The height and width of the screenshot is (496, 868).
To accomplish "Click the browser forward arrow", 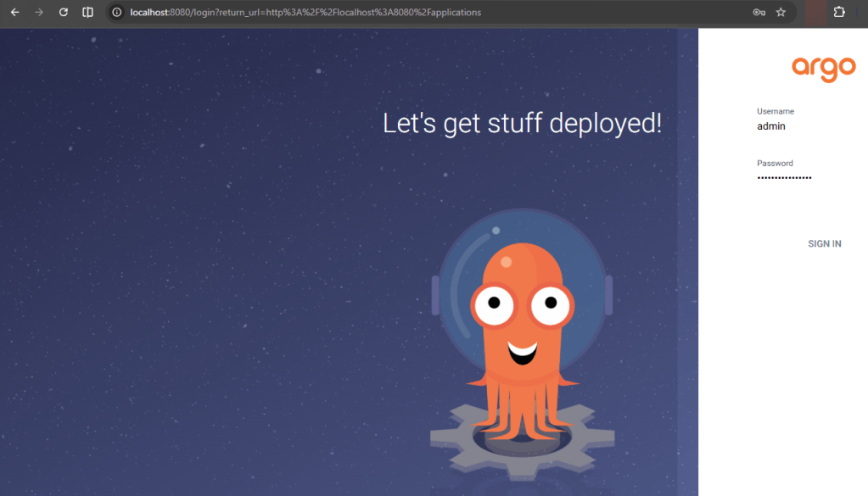I will pos(38,13).
